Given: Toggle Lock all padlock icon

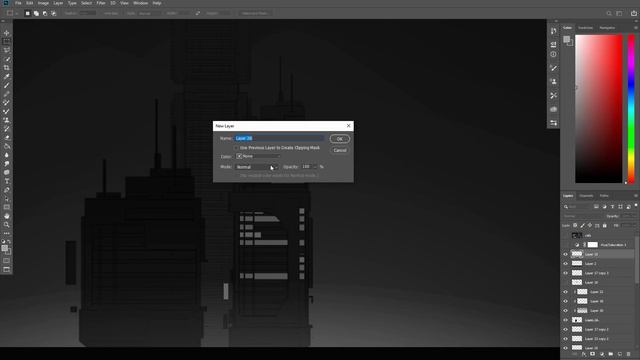Looking at the screenshot, I should click(605, 225).
